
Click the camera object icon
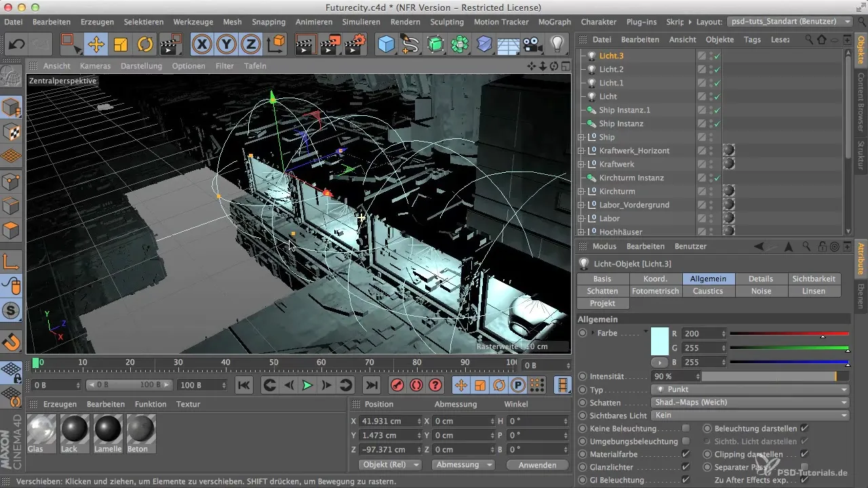coord(533,45)
